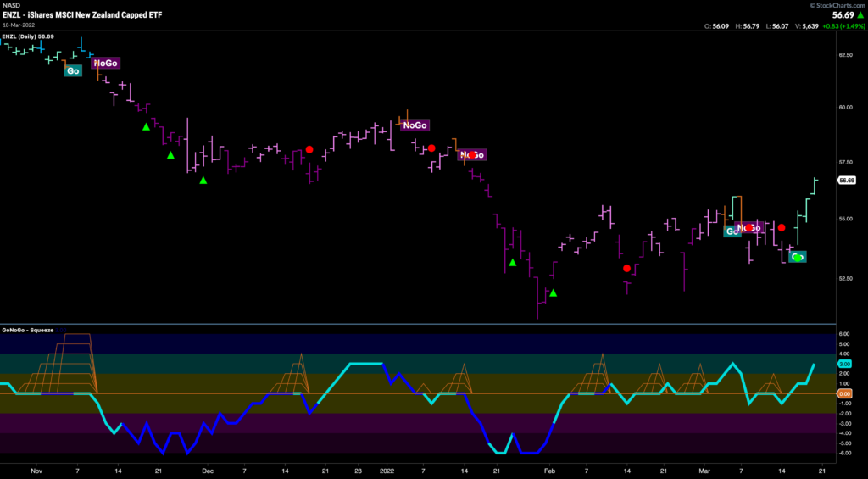Click the 62.50 price axis label
This screenshot has width=868, height=479.
[845, 56]
